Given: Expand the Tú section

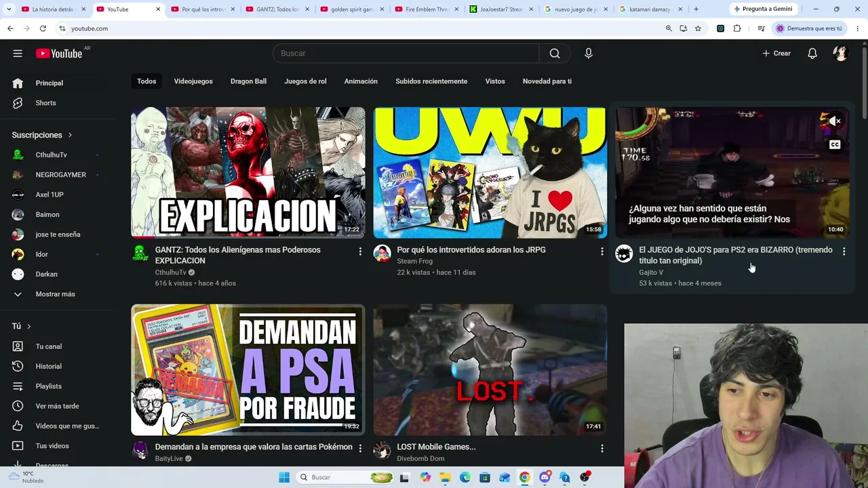Looking at the screenshot, I should coord(22,326).
